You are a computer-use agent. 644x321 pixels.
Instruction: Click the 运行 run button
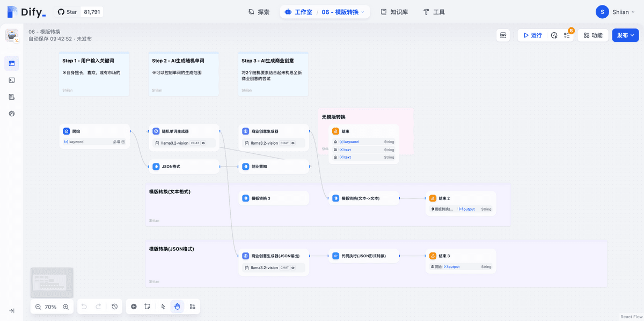[532, 35]
